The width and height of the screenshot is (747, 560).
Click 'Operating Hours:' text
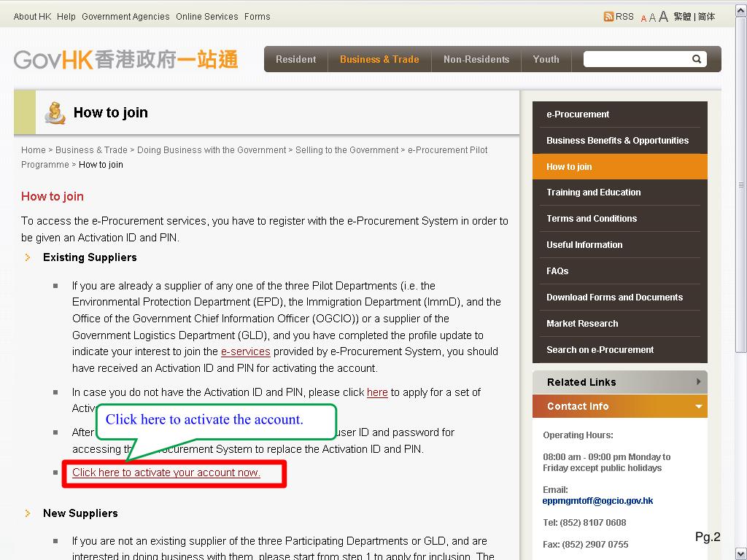(x=578, y=435)
